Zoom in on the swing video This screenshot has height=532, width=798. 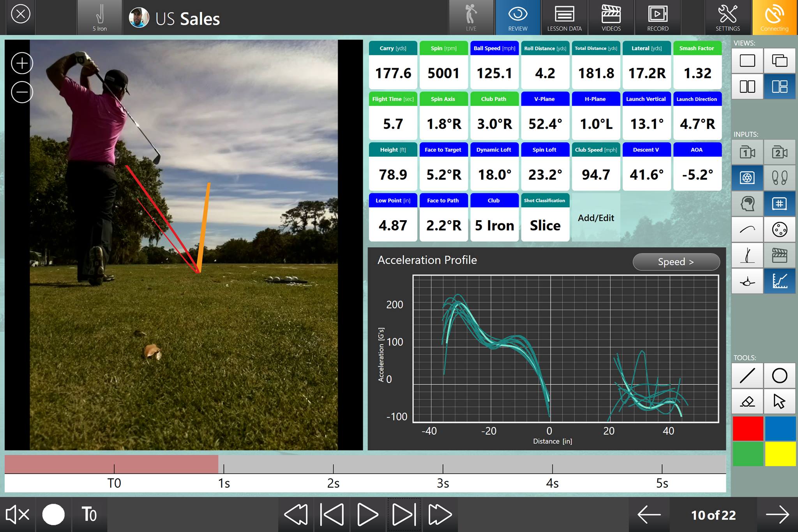pos(22,63)
